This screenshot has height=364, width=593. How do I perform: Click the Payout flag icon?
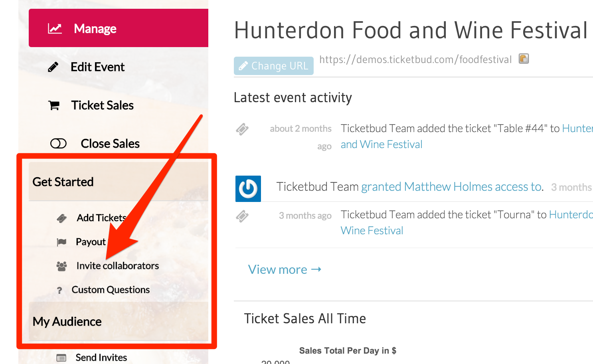61,242
